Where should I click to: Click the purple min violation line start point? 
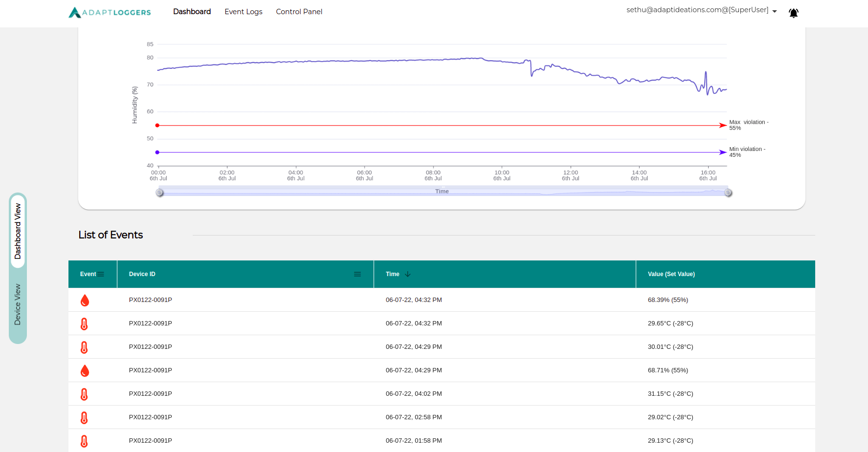tap(157, 152)
